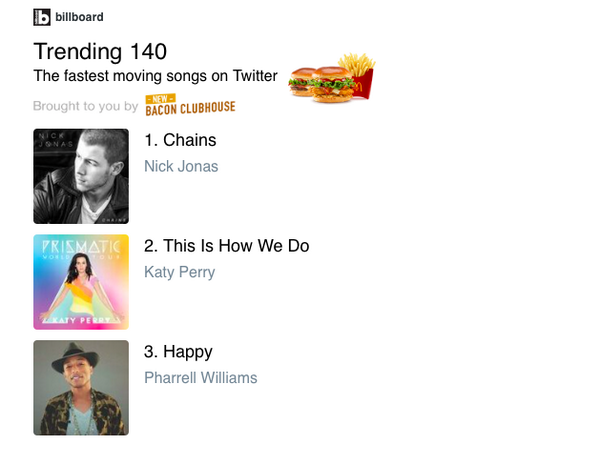Open the billboard account name link
600x465 pixels.
point(79,17)
